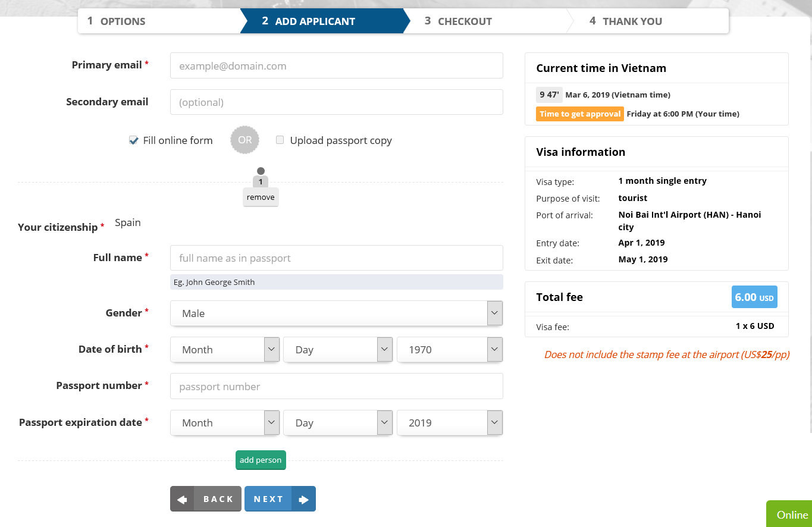Click the remove applicant button
The height and width of the screenshot is (527, 812).
(x=261, y=197)
